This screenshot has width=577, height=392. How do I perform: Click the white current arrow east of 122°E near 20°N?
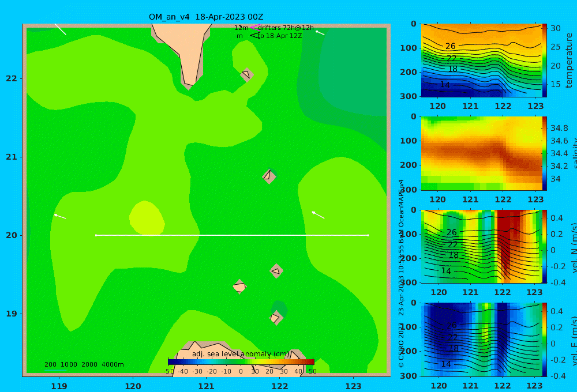click(318, 215)
